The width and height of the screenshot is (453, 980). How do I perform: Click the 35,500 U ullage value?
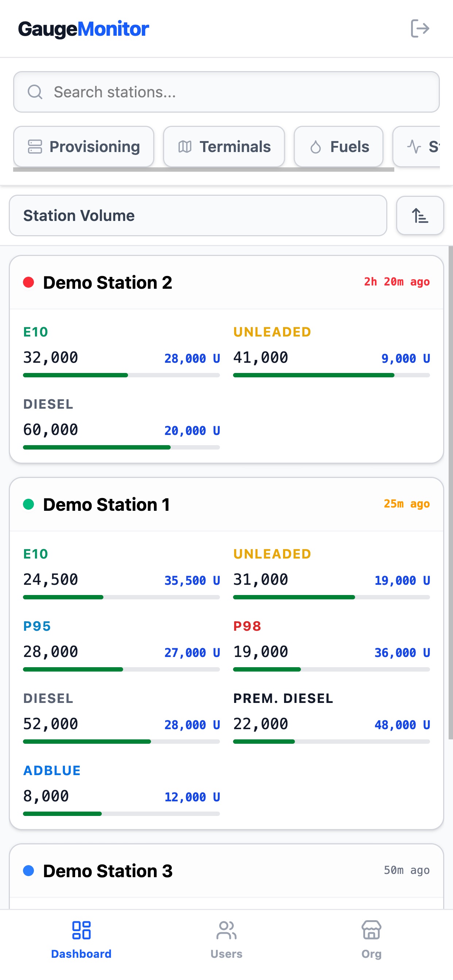point(192,580)
